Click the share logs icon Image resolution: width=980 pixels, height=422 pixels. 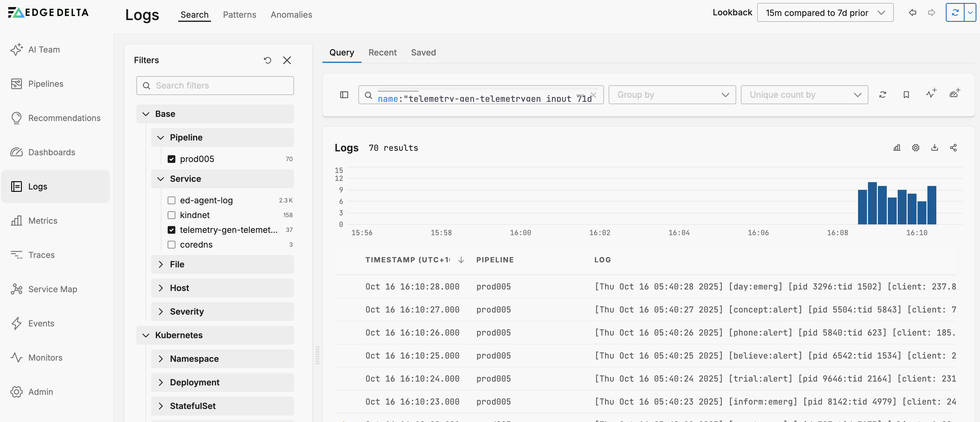[953, 148]
